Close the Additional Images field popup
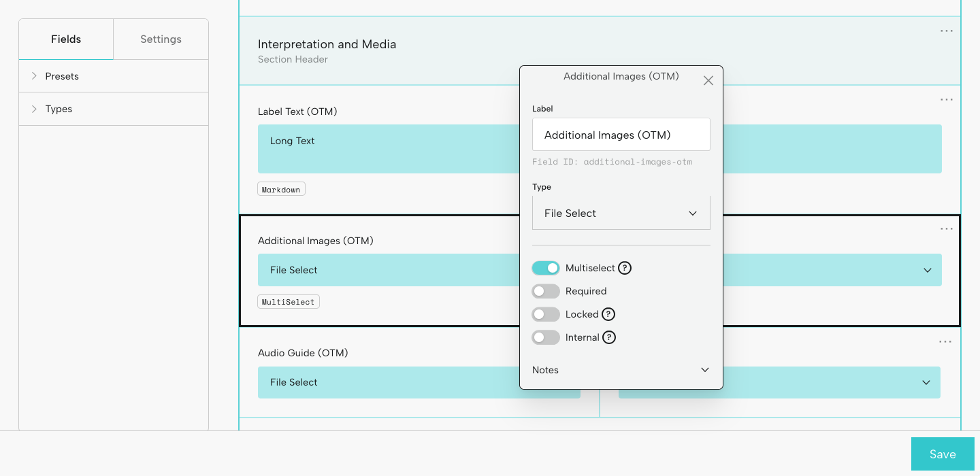980x476 pixels. (708, 81)
